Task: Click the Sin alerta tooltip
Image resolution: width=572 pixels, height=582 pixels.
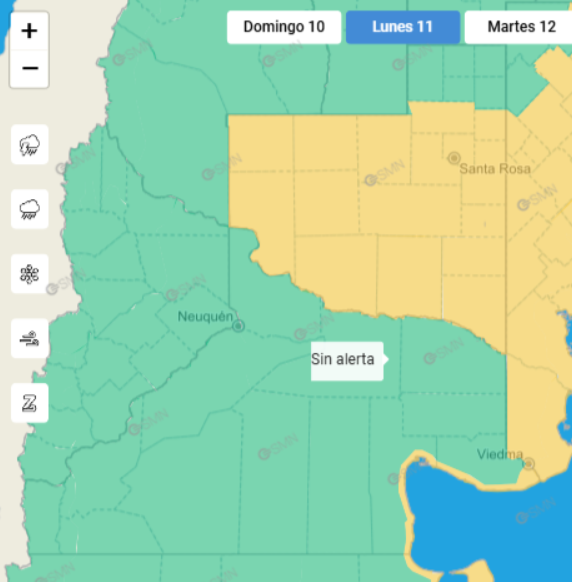Action: (x=347, y=361)
